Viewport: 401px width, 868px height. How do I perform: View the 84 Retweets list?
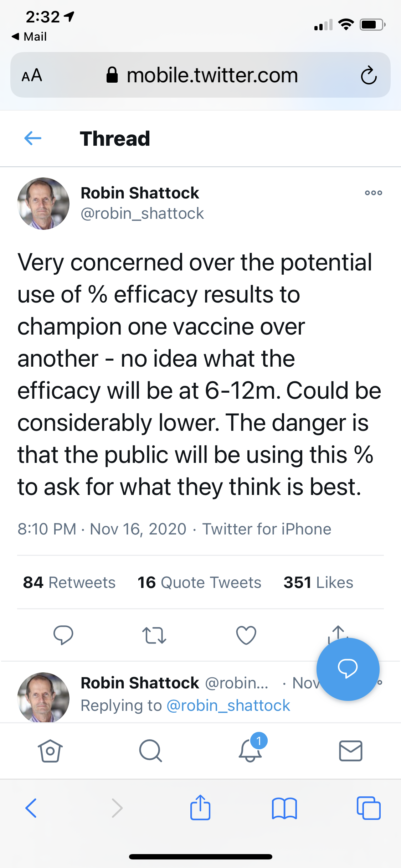(x=69, y=583)
